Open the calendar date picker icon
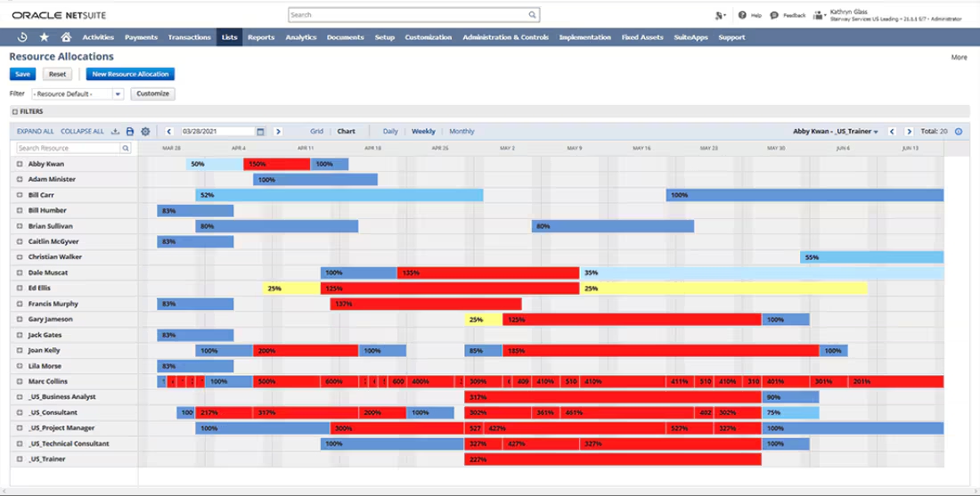Image resolution: width=980 pixels, height=496 pixels. click(x=261, y=131)
